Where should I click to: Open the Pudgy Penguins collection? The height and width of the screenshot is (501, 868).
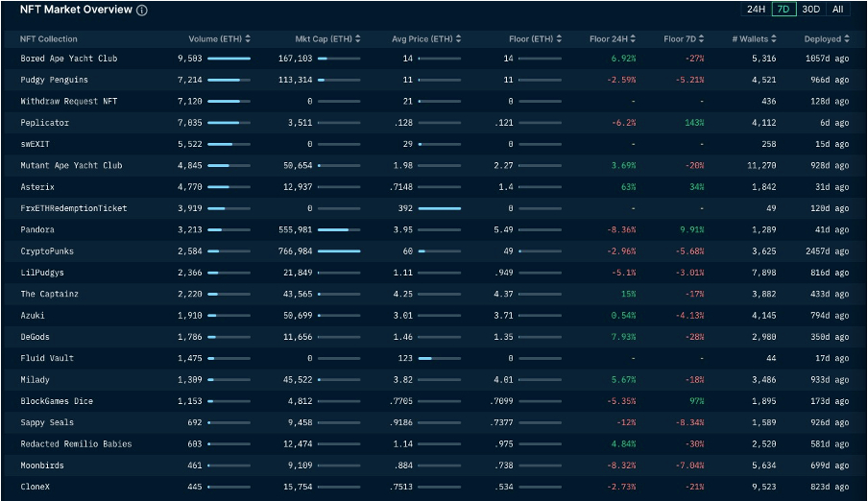pyautogui.click(x=54, y=80)
